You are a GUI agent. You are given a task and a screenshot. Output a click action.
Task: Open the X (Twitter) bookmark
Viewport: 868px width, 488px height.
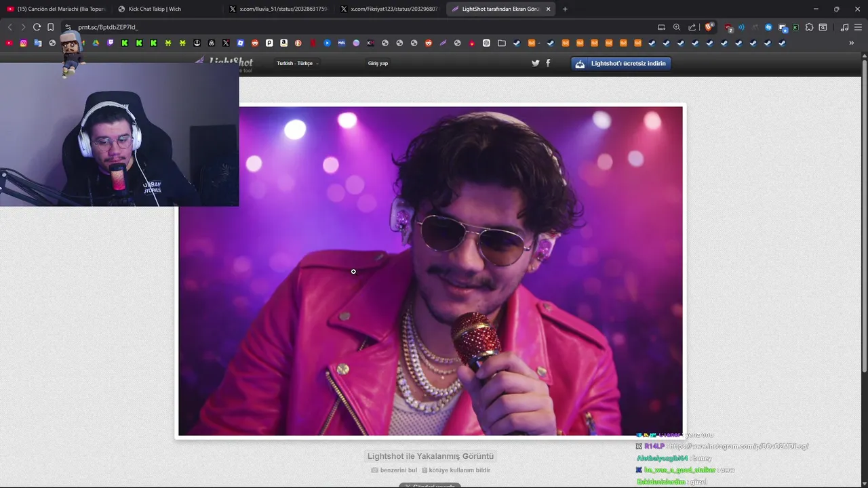[x=226, y=43]
